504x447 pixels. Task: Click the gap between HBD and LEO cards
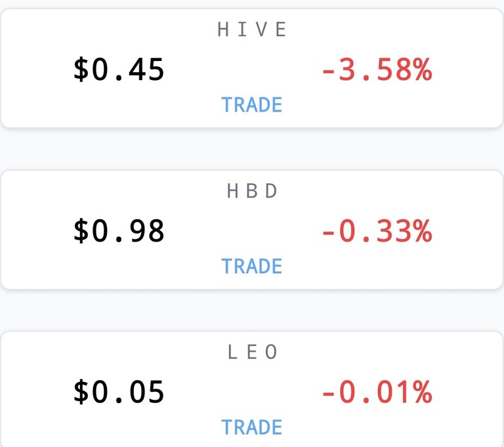(252, 310)
